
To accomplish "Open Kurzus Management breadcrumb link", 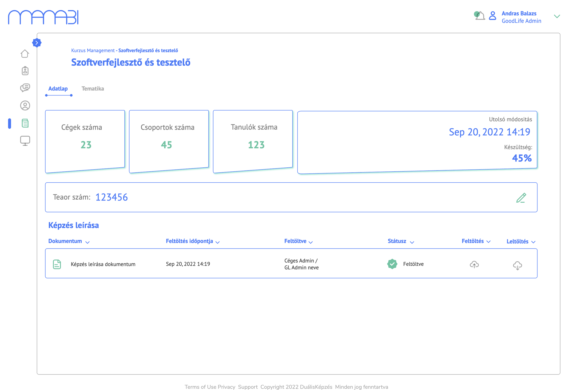I will click(92, 50).
